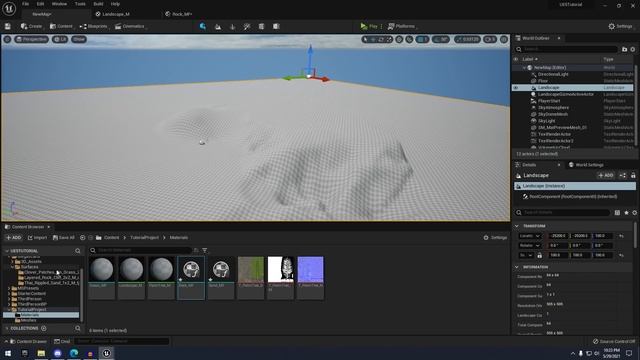The height and width of the screenshot is (360, 640).
Task: Switch to the Landscape_M tab
Action: coord(116,14)
